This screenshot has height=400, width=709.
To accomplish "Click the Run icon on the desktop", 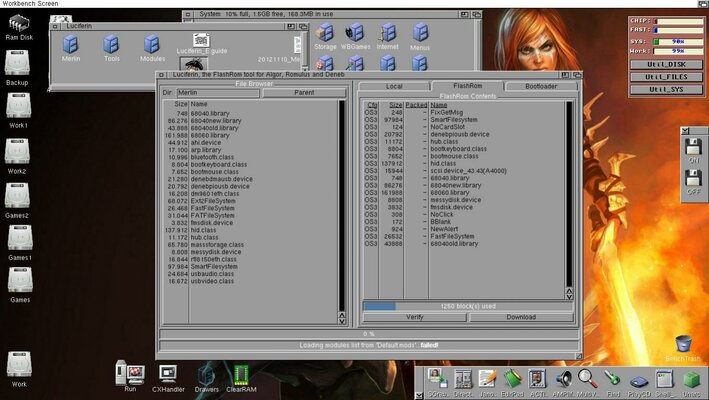I will pos(130,376).
